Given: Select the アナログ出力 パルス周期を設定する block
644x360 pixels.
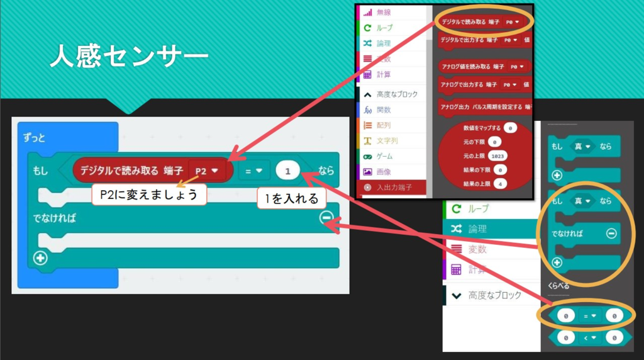Looking at the screenshot, I should (485, 107).
